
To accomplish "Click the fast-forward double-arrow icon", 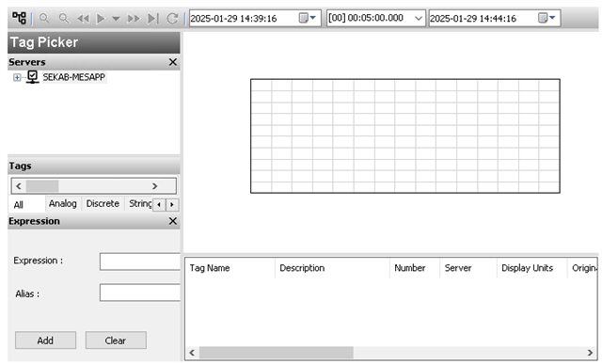I will [x=134, y=18].
